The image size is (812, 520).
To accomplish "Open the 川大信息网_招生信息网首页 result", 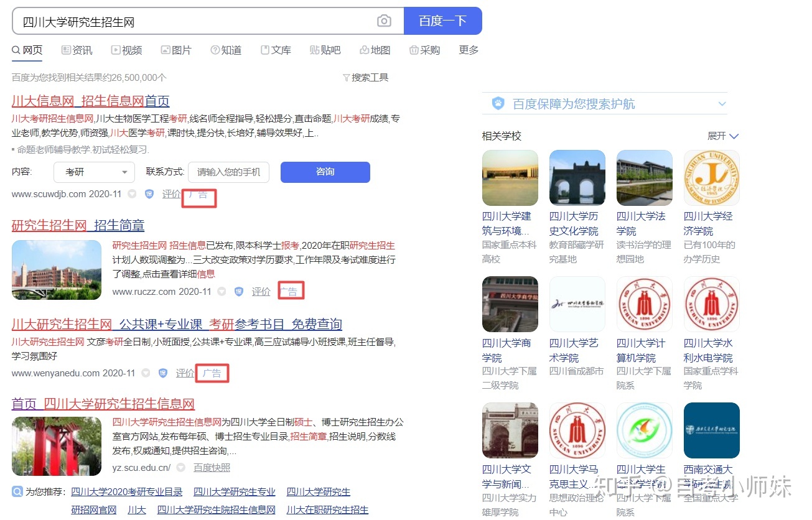I will [x=90, y=101].
